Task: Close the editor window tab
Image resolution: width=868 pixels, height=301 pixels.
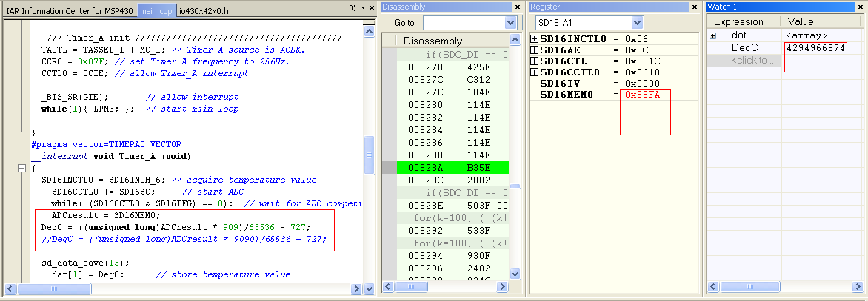Action: (372, 7)
